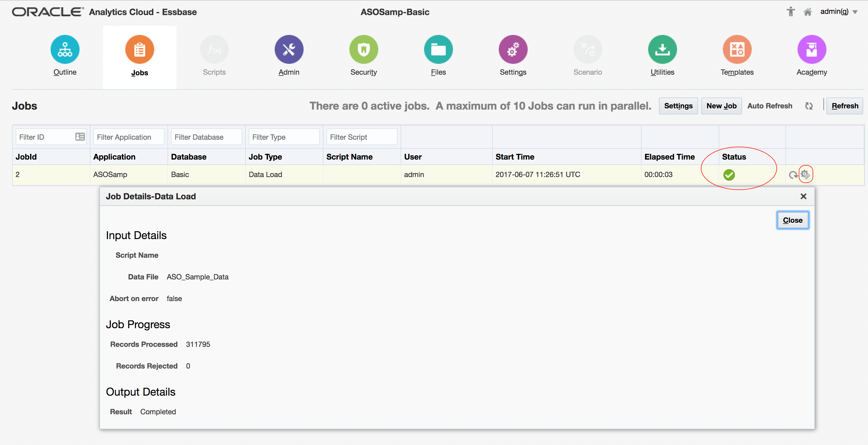Open the Outline icon
This screenshot has height=445, width=868.
[65, 49]
